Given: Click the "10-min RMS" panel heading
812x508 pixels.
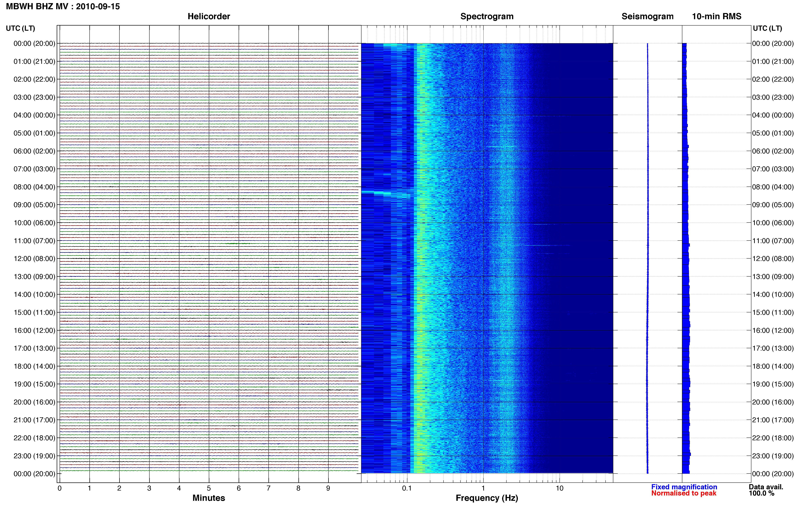Looking at the screenshot, I should pos(717,16).
